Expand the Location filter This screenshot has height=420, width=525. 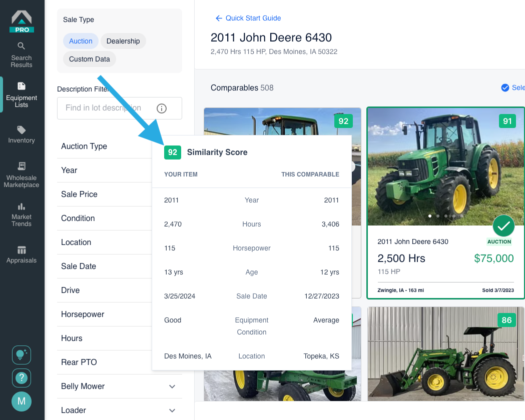(x=105, y=242)
